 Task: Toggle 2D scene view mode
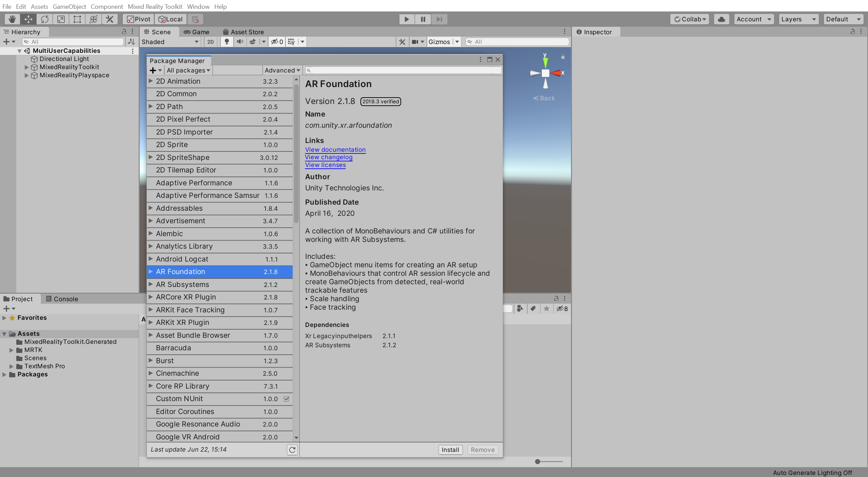pyautogui.click(x=211, y=42)
